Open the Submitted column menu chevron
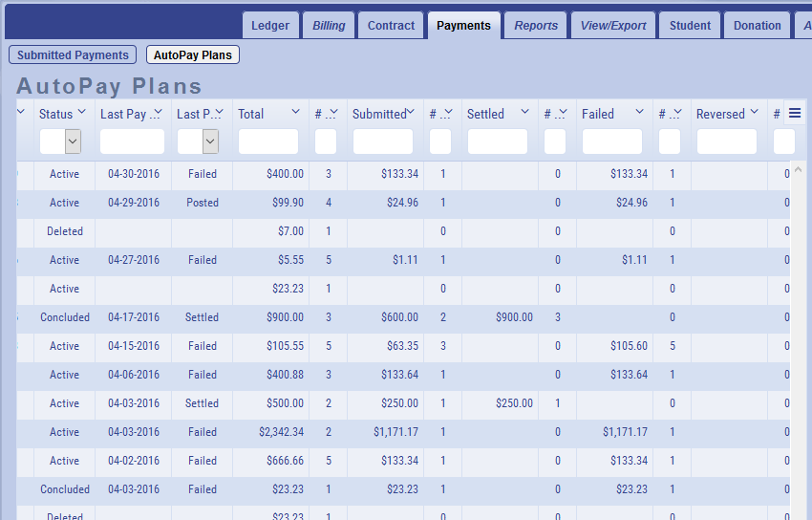 click(411, 113)
